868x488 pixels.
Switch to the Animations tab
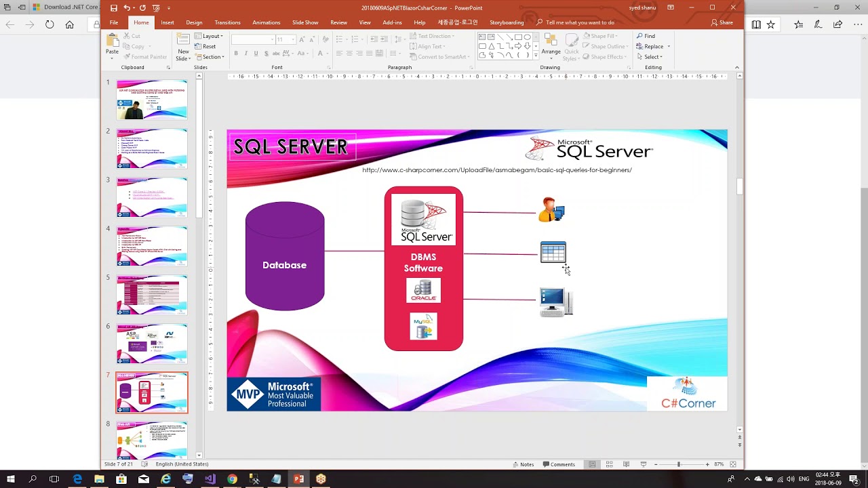point(266,22)
